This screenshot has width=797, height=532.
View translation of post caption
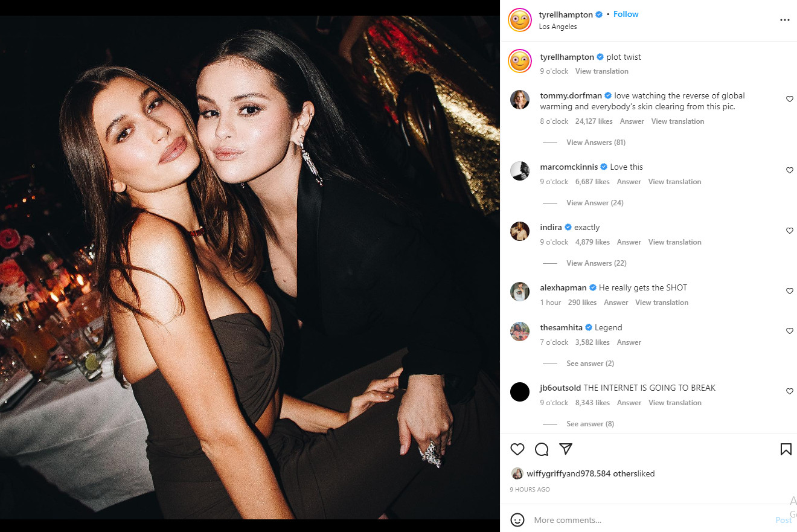(601, 71)
